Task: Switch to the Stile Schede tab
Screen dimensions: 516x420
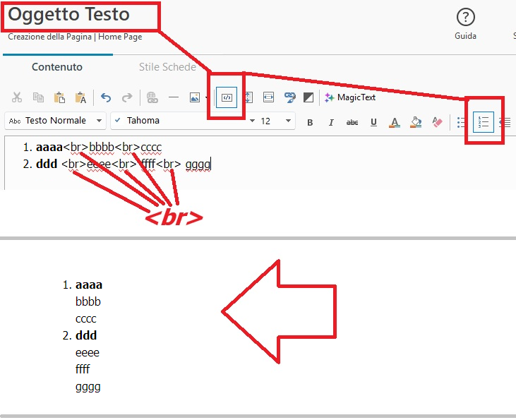Action: coord(167,67)
